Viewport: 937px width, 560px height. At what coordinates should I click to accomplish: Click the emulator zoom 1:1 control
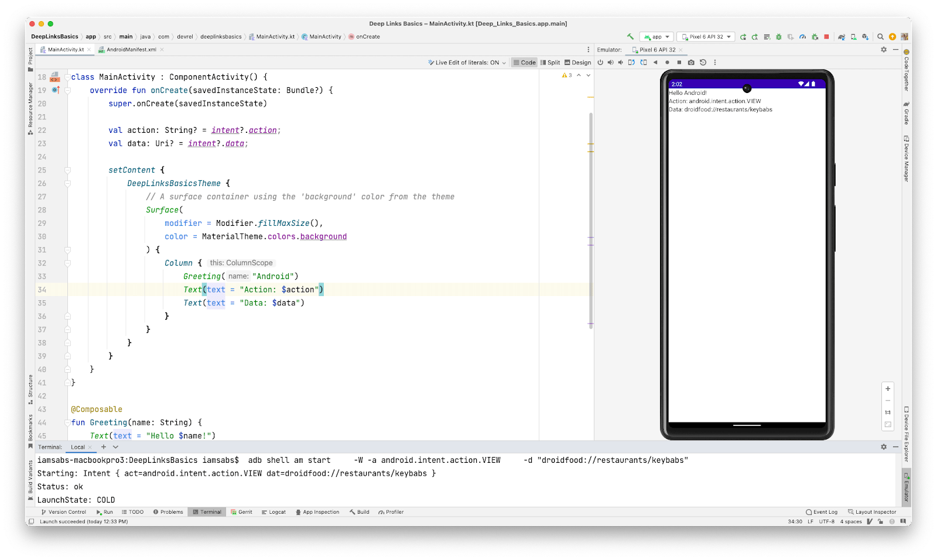click(887, 412)
